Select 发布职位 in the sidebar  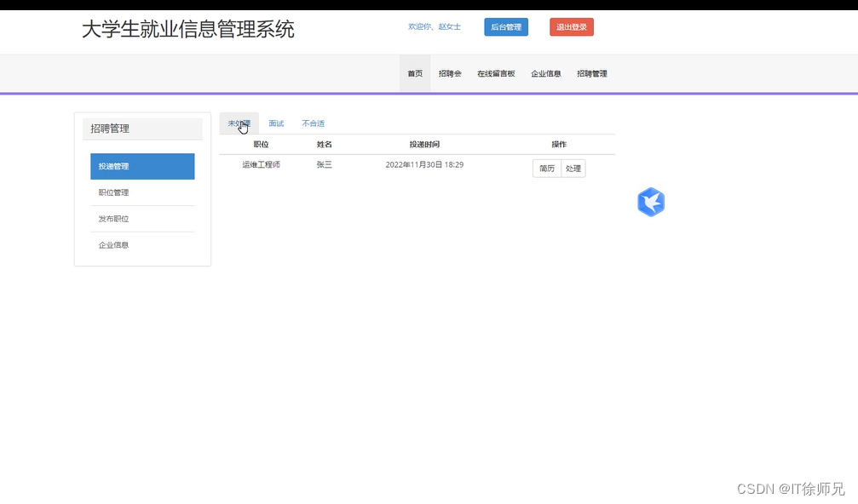point(142,219)
